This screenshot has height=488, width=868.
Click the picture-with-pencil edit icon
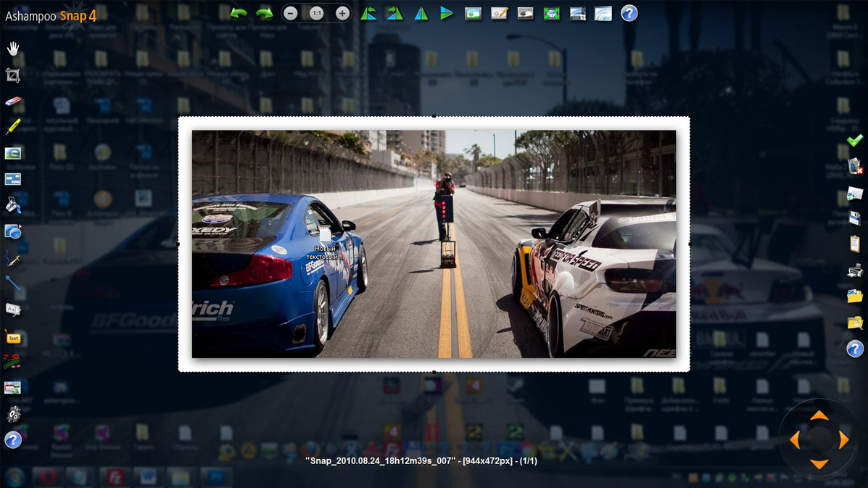coord(500,13)
